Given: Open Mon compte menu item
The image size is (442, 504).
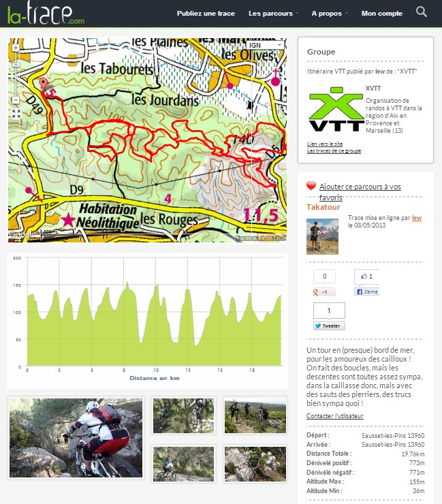Looking at the screenshot, I should tap(382, 14).
